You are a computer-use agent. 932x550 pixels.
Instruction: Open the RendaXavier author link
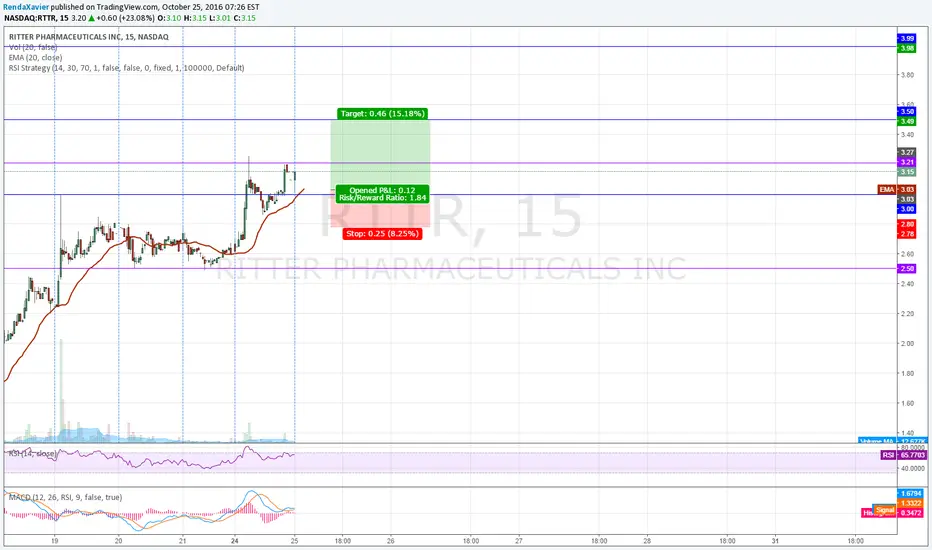[x=26, y=7]
